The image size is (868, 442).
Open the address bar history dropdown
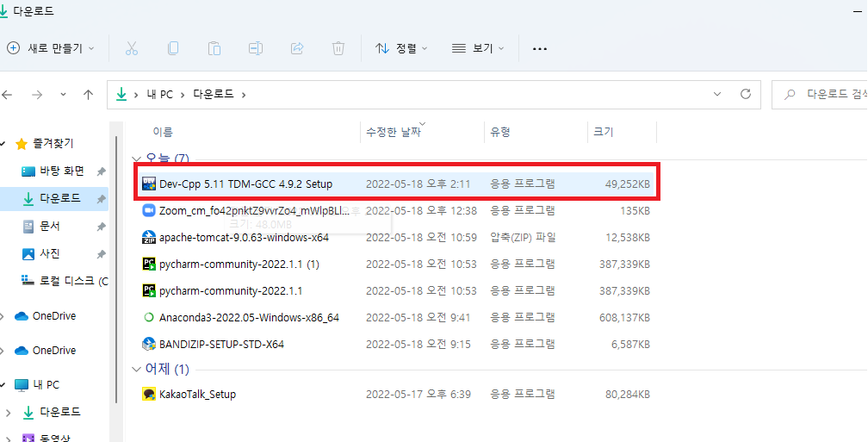point(717,94)
